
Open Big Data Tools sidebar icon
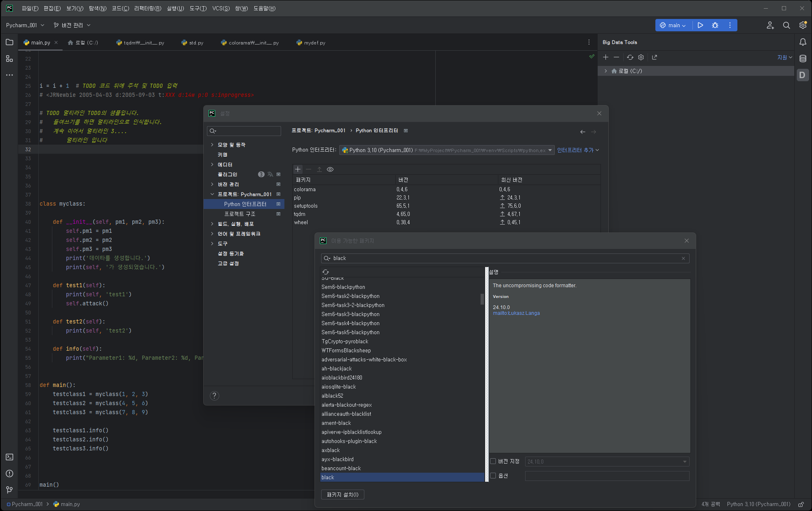pyautogui.click(x=803, y=75)
